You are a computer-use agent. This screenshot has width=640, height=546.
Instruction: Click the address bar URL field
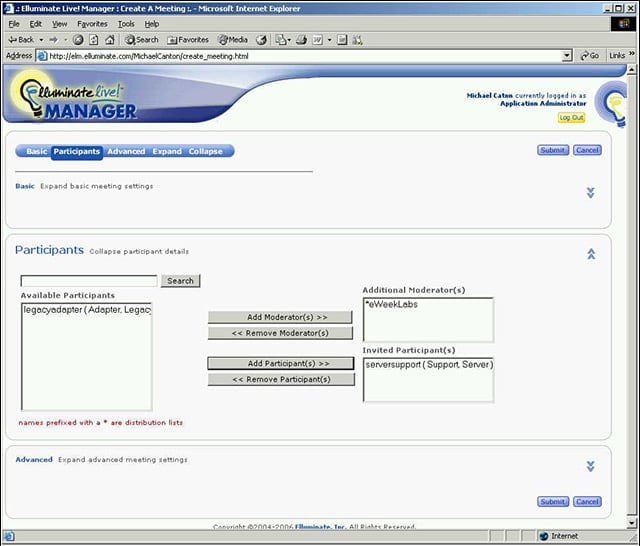click(300, 56)
